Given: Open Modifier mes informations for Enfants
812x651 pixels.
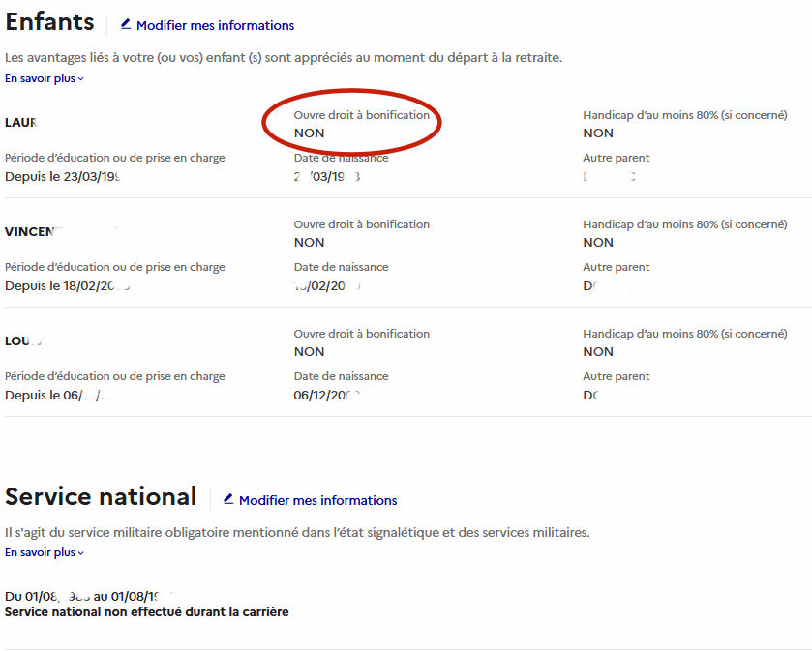Looking at the screenshot, I should coord(215,25).
